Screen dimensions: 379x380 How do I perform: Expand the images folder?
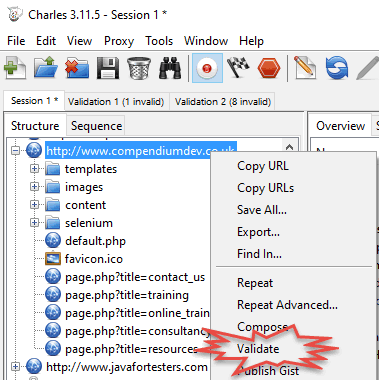(34, 187)
